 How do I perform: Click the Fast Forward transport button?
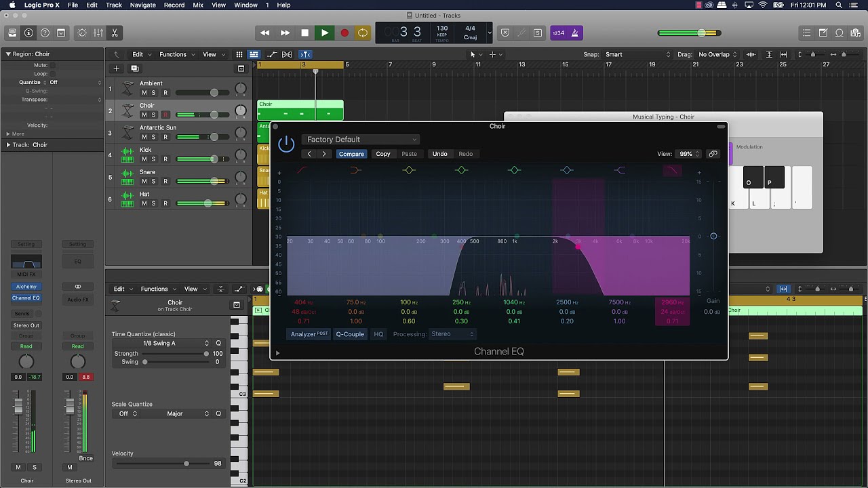pos(285,33)
